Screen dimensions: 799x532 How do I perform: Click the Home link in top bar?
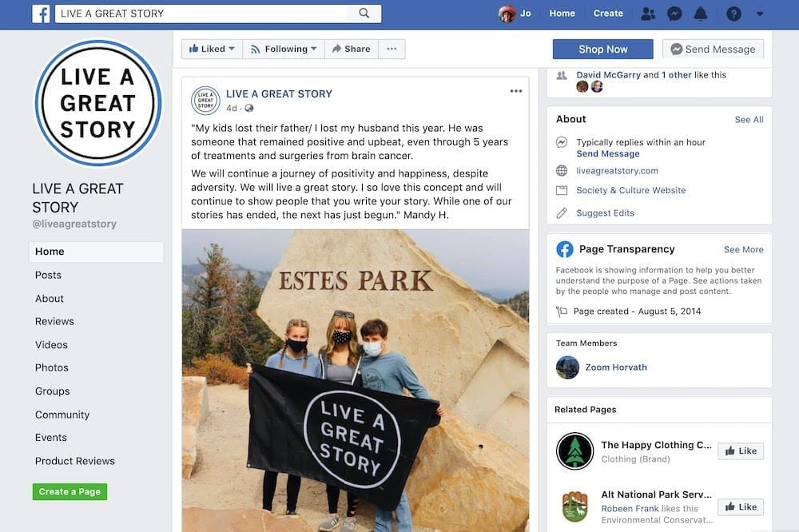pyautogui.click(x=562, y=14)
